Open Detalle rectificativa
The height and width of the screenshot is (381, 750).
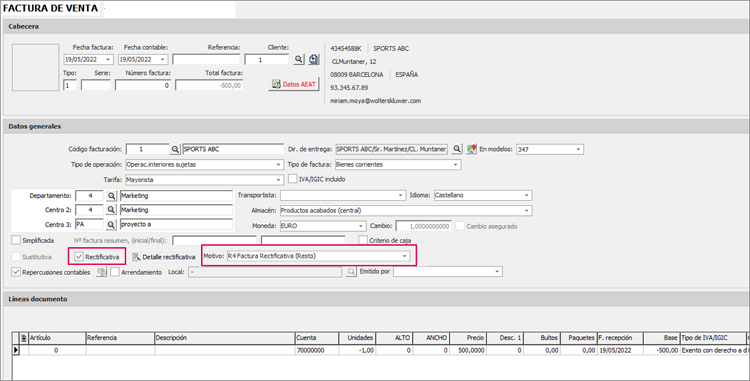coord(164,257)
